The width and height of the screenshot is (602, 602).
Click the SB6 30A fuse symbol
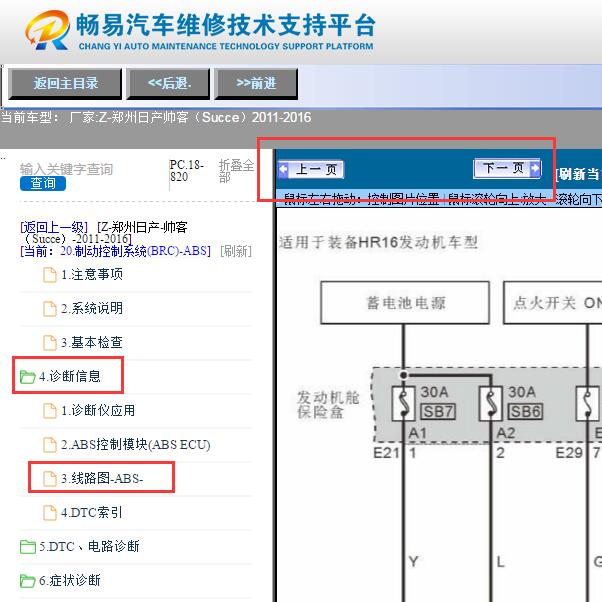click(491, 403)
